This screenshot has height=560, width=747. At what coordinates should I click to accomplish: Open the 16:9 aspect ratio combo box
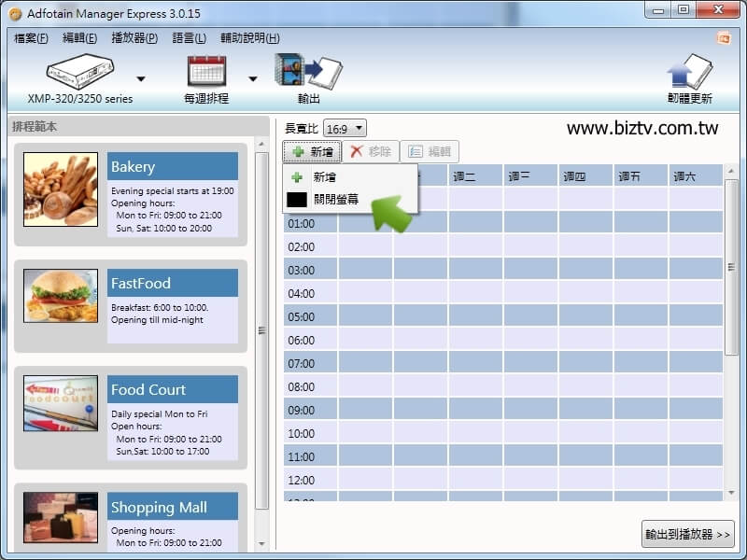345,128
